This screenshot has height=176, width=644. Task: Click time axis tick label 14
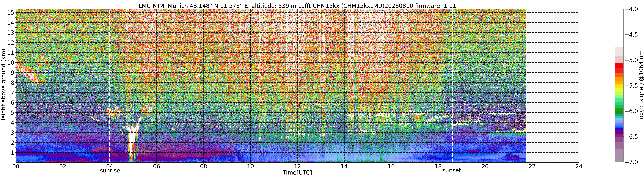click(x=344, y=166)
